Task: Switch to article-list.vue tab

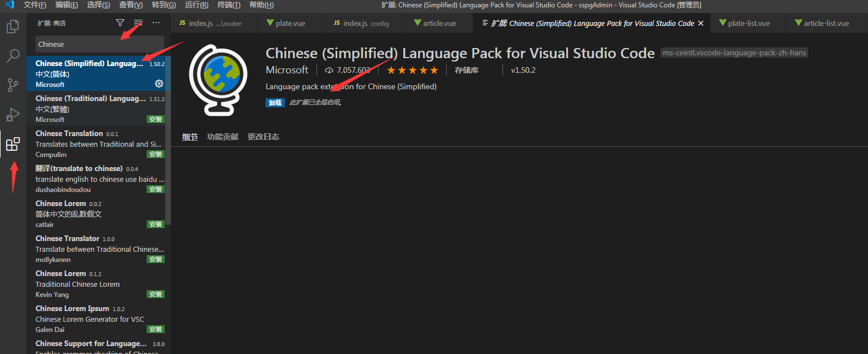Action: pyautogui.click(x=826, y=23)
